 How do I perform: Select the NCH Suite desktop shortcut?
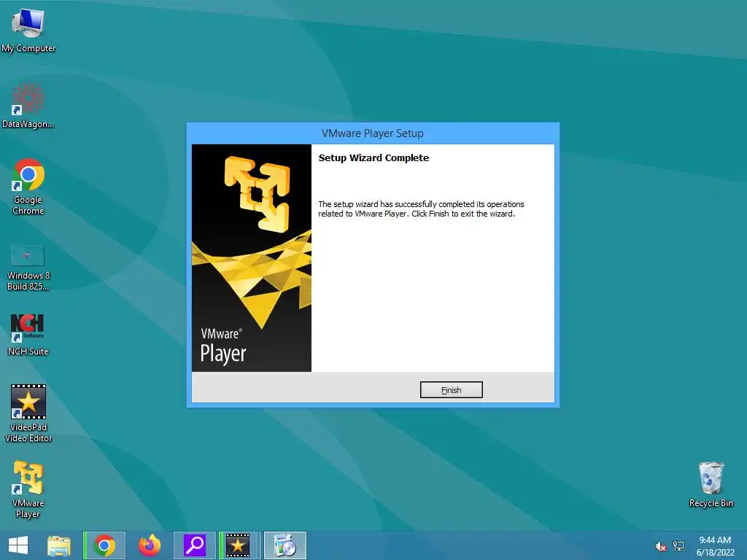(28, 335)
